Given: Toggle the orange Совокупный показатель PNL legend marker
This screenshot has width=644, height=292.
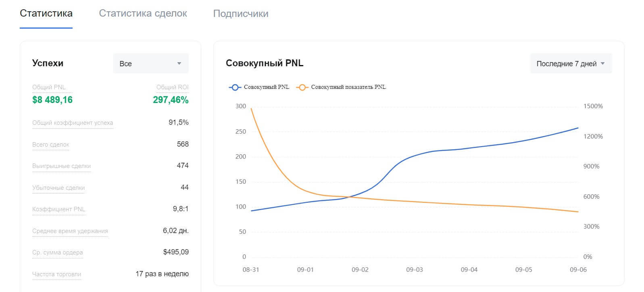Looking at the screenshot, I should (302, 87).
